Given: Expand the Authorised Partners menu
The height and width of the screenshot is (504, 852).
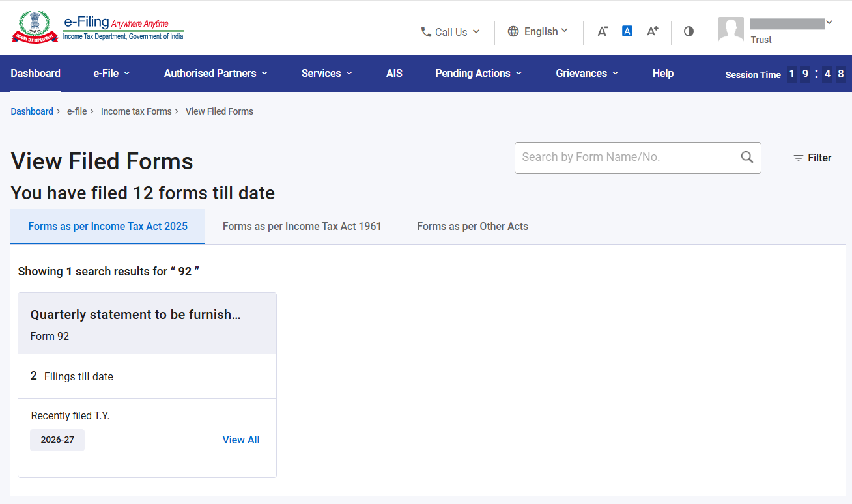Looking at the screenshot, I should point(216,73).
